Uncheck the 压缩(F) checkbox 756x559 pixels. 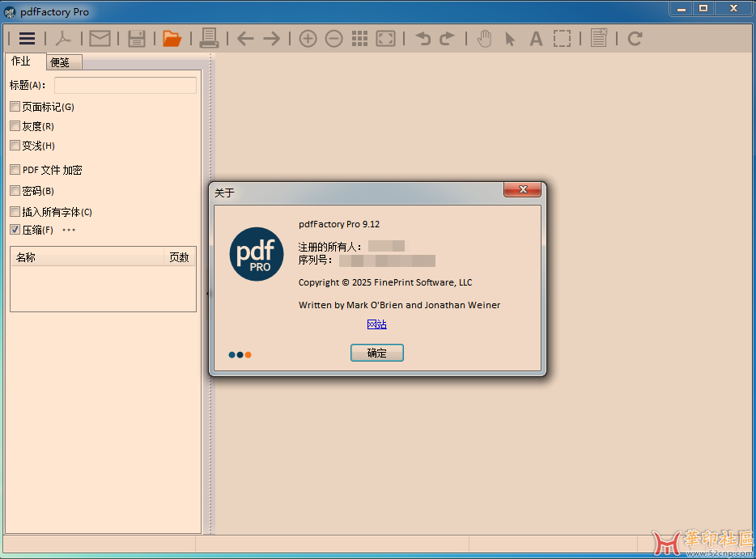(x=15, y=230)
